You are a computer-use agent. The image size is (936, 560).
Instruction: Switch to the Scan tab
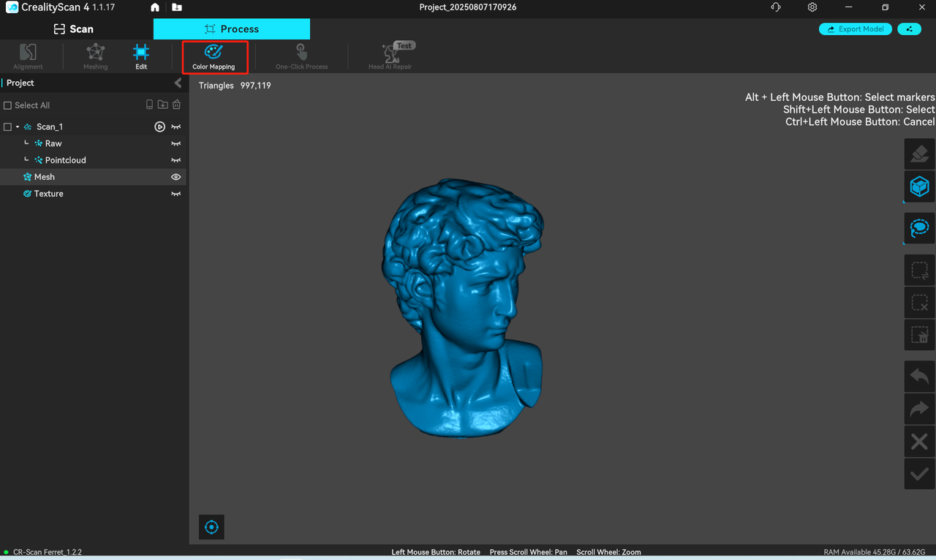74,29
